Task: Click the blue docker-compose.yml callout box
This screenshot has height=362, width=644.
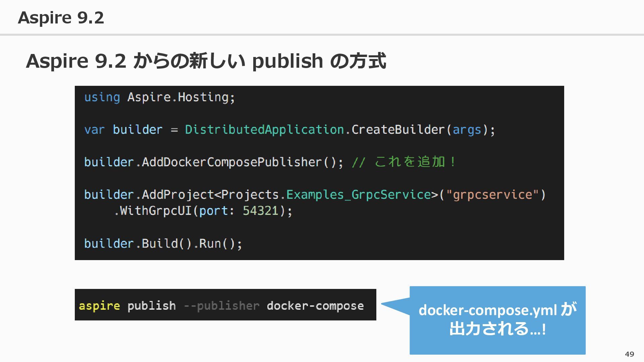Action: [x=497, y=320]
